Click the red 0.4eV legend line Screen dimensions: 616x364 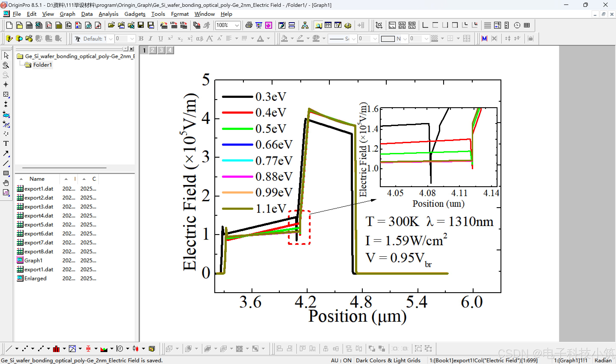click(x=237, y=113)
